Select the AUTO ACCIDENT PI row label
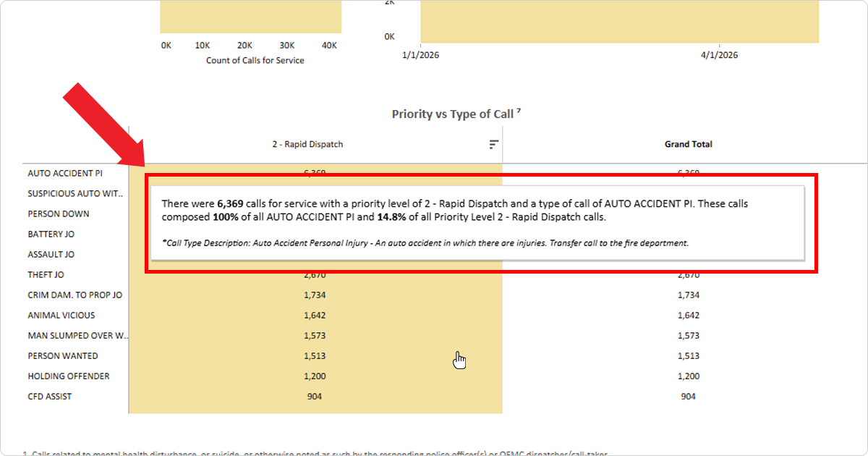Viewport: 868px width, 456px height. point(65,174)
